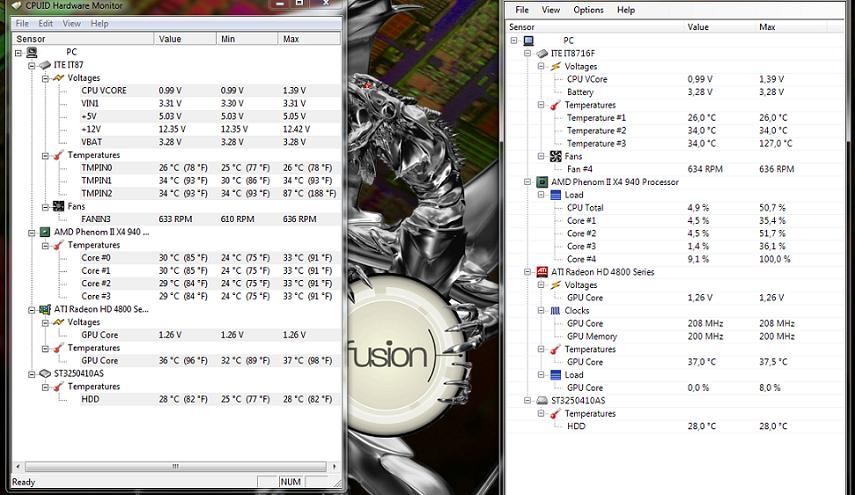This screenshot has height=495, width=855.
Task: Click Temperatures thermometer icon under ITE IT87
Action: point(58,155)
